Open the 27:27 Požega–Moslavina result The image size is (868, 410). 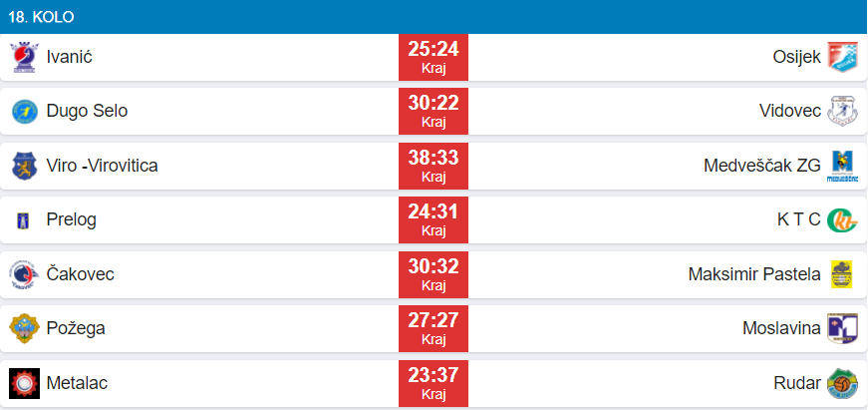pos(433,327)
